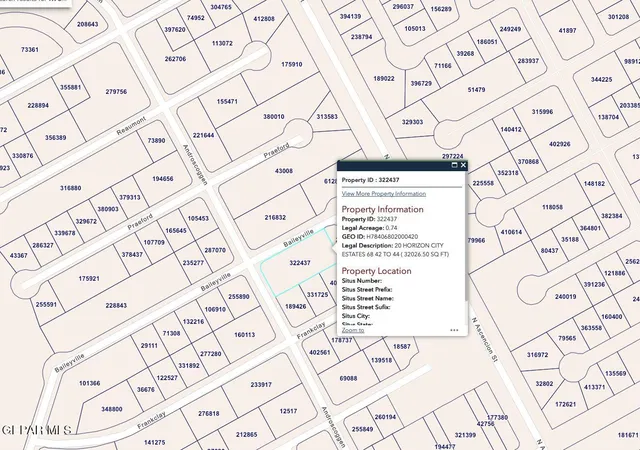
Task: Select parcel 397620 on the map
Action: [x=175, y=29]
